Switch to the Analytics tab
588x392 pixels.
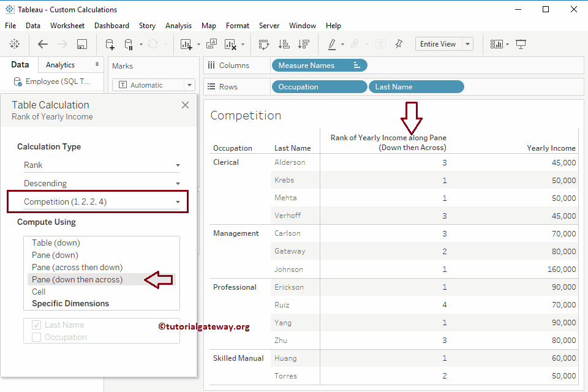tap(60, 65)
